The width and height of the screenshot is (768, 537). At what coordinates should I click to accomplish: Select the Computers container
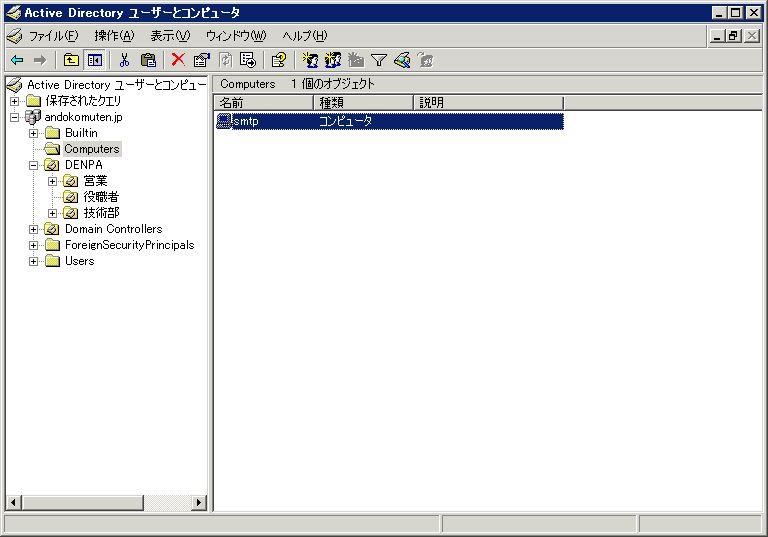92,149
